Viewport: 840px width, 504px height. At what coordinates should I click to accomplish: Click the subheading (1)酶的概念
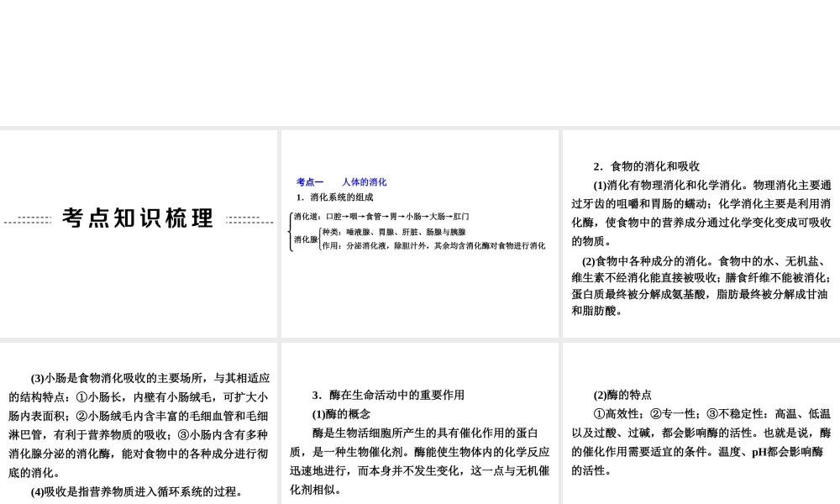coord(341,414)
